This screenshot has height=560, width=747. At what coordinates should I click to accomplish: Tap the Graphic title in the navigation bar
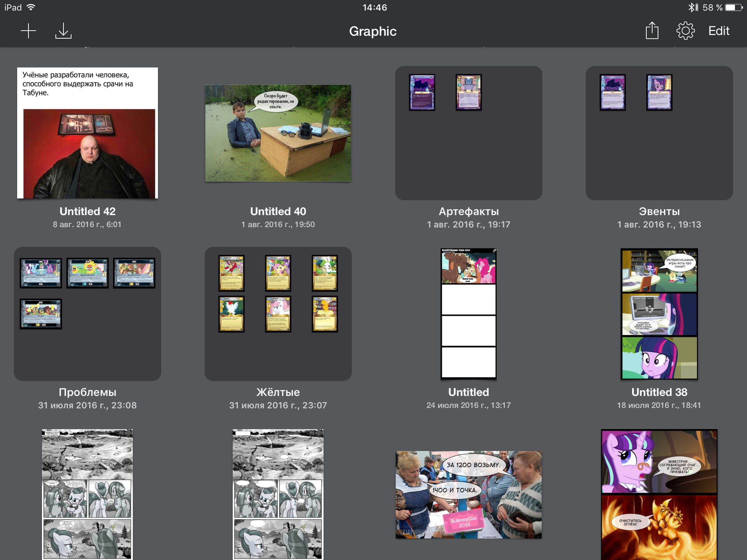click(x=373, y=31)
